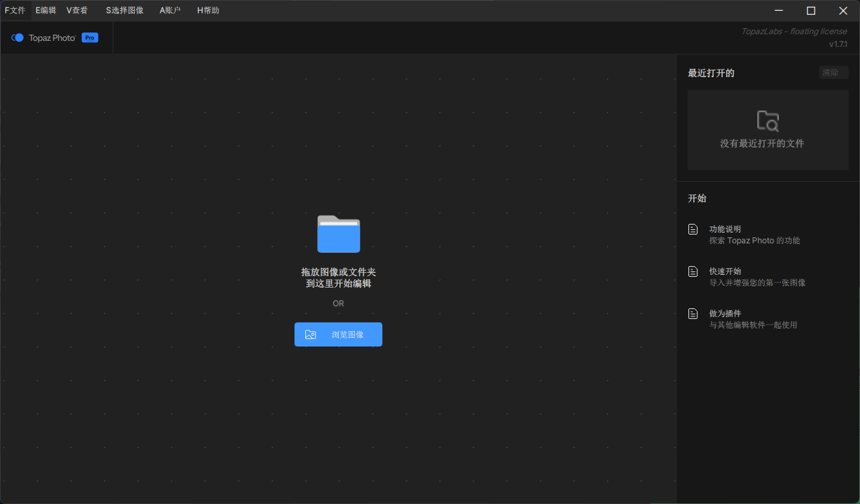Viewport: 860px width, 504px height.
Task: Click the 最近打开的 heading
Action: click(711, 73)
